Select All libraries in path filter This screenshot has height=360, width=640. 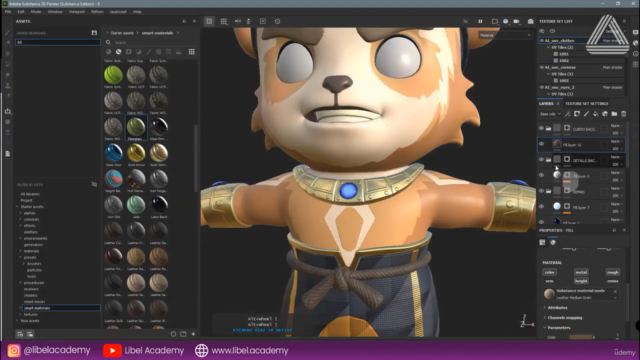click(30, 194)
